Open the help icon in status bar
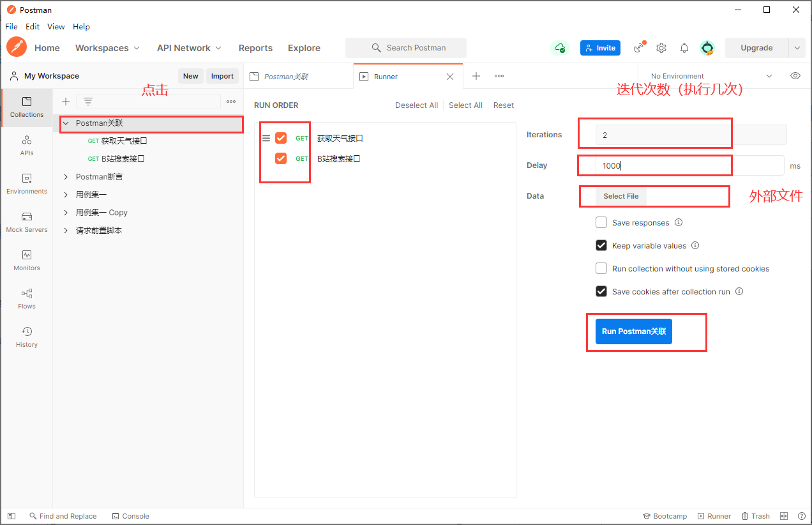Screen dimensions: 812x525 pos(802,516)
